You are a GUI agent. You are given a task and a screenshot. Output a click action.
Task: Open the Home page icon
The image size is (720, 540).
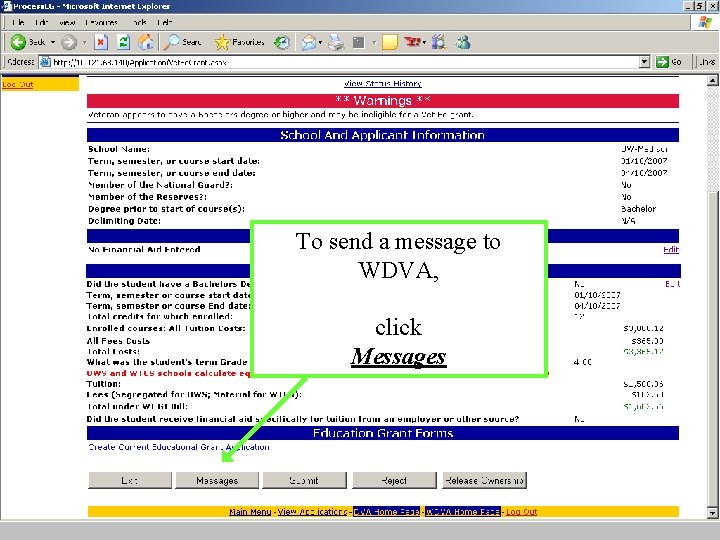[x=146, y=42]
